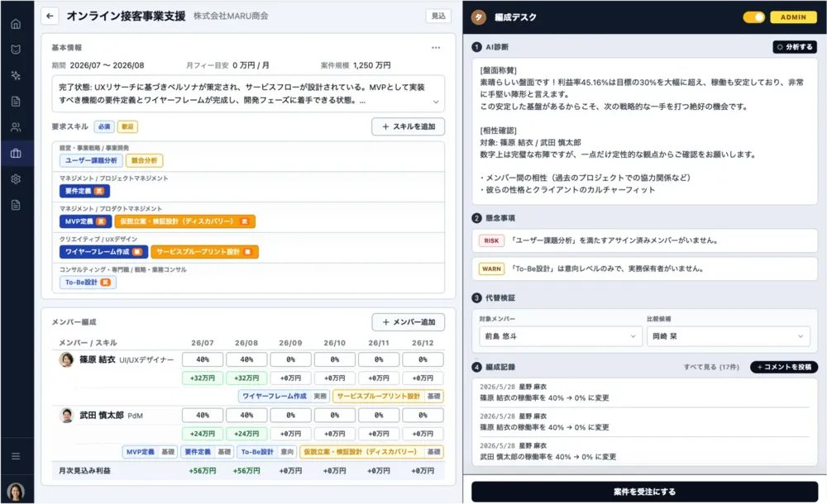The height and width of the screenshot is (504, 827).
Task: Click スキルを追加 button
Action: tap(409, 126)
